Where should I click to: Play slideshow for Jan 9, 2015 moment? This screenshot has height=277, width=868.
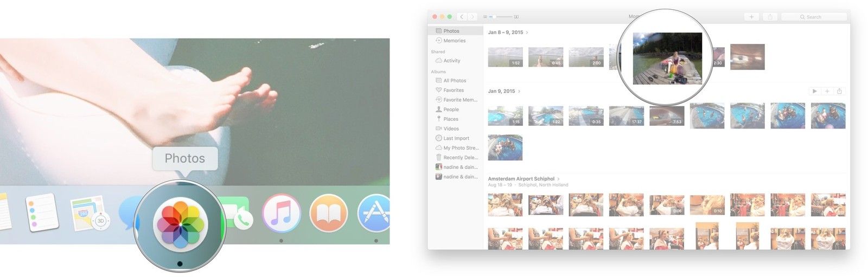coord(814,91)
